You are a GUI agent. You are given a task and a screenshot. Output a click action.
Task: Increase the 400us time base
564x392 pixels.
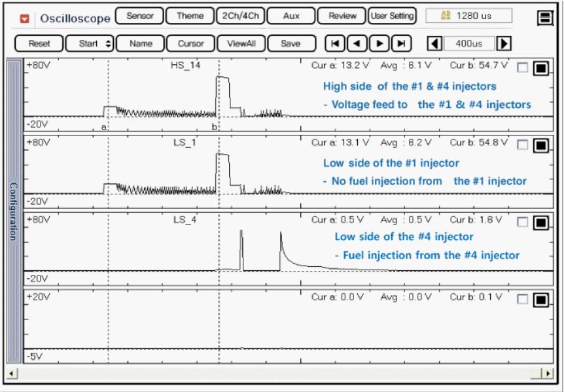point(504,44)
